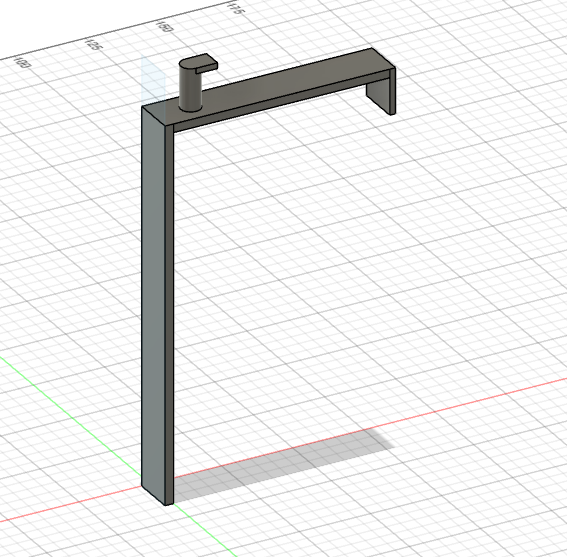Screen dimensions: 567x557
Task: Click the 150 grid ruler label
Action: (x=164, y=27)
